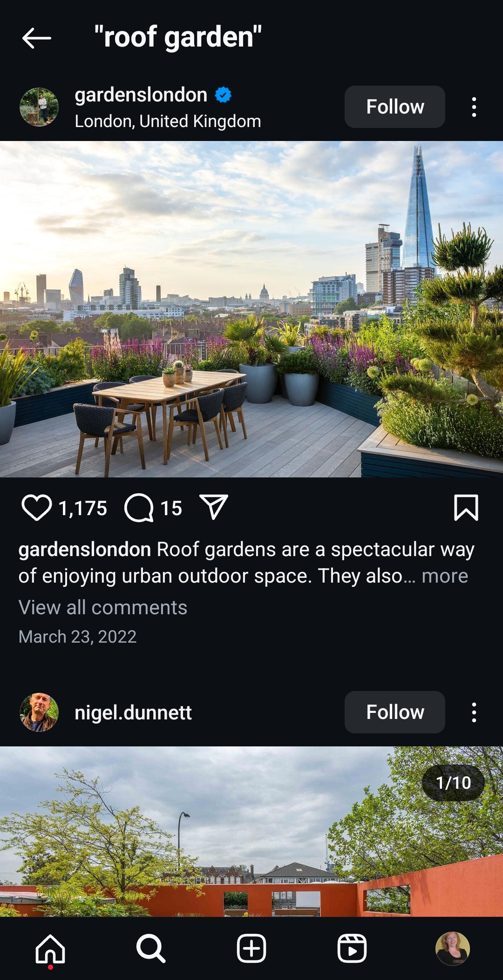The width and height of the screenshot is (503, 980).
Task: Open options menu for nigel.dunnett post
Action: [x=474, y=712]
